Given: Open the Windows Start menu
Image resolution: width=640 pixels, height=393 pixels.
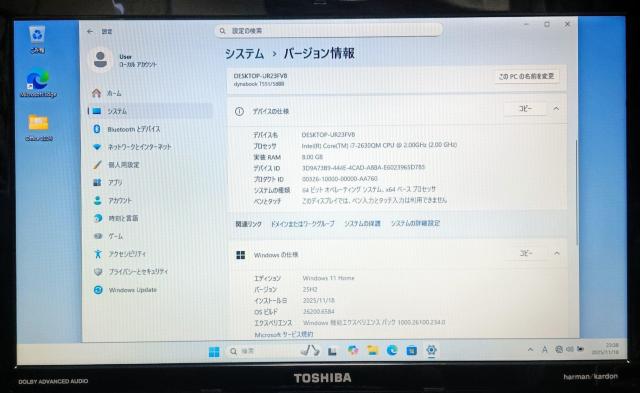Looking at the screenshot, I should point(214,351).
